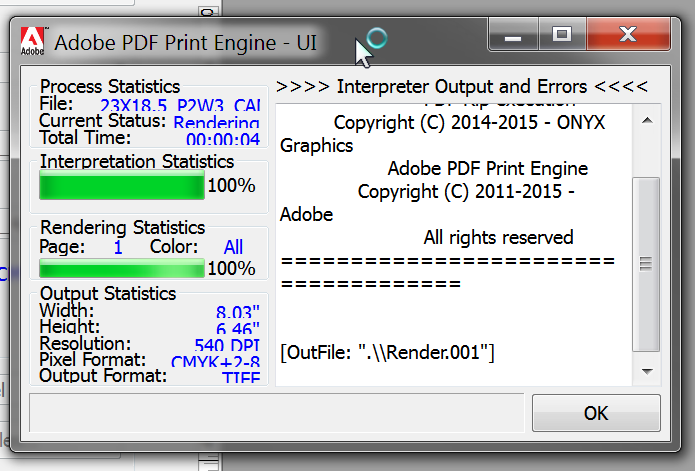Click the Copyright (C) 2011-2015 - Adobe line
The height and width of the screenshot is (471, 695).
[427, 203]
